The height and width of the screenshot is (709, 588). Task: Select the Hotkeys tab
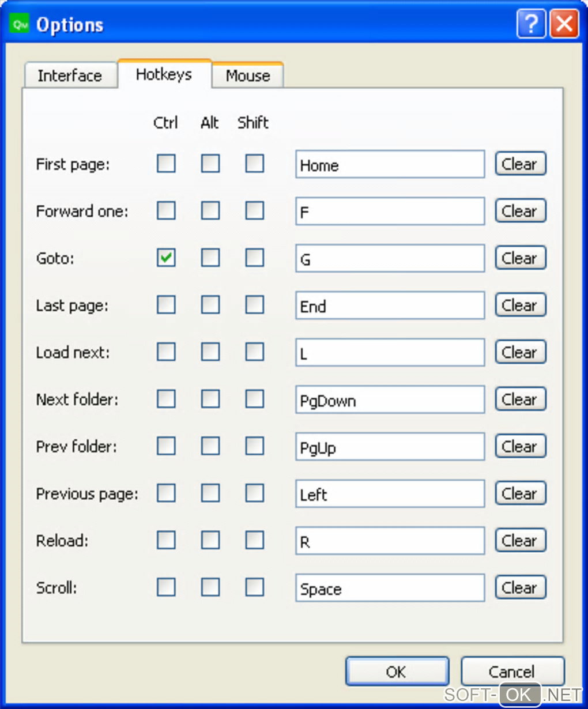164,74
